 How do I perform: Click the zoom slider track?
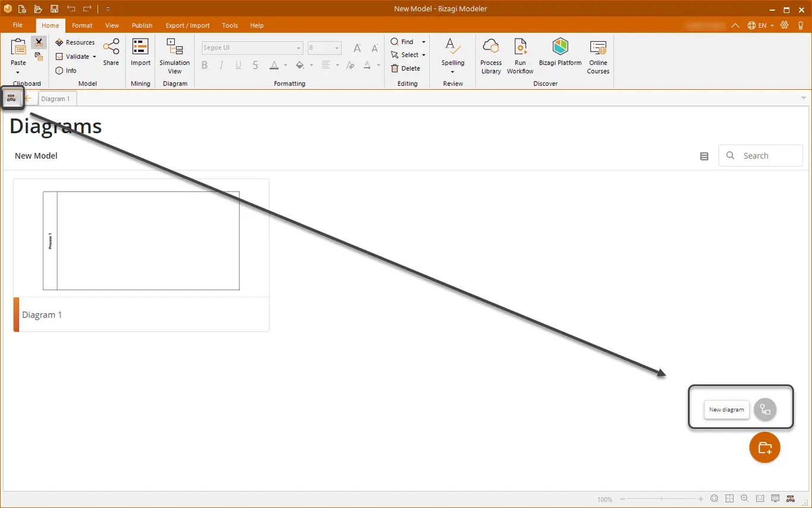[662, 498]
